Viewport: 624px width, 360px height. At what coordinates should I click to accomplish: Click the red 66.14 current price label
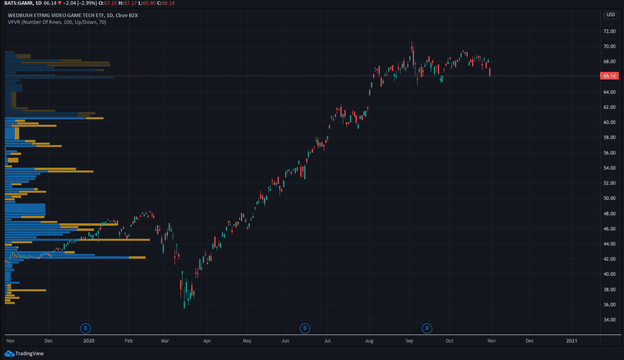pyautogui.click(x=609, y=76)
